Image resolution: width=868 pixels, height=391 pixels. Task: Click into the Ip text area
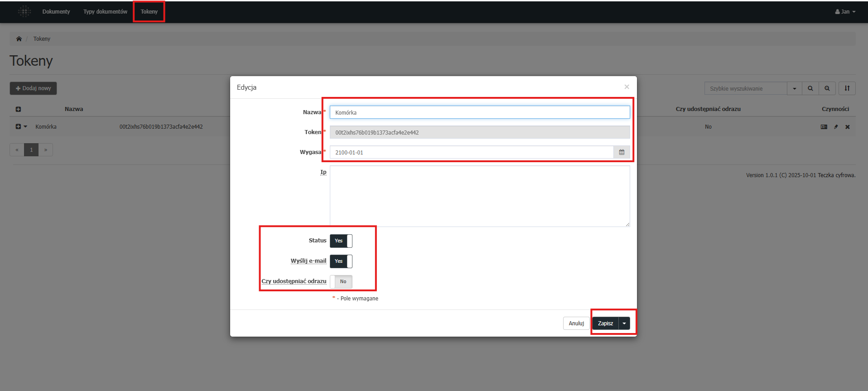coord(479,196)
